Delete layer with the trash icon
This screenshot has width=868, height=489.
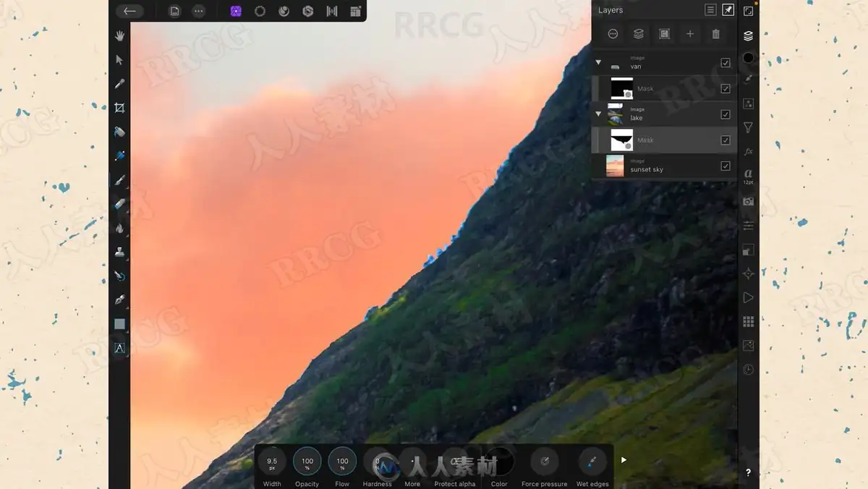tap(716, 34)
